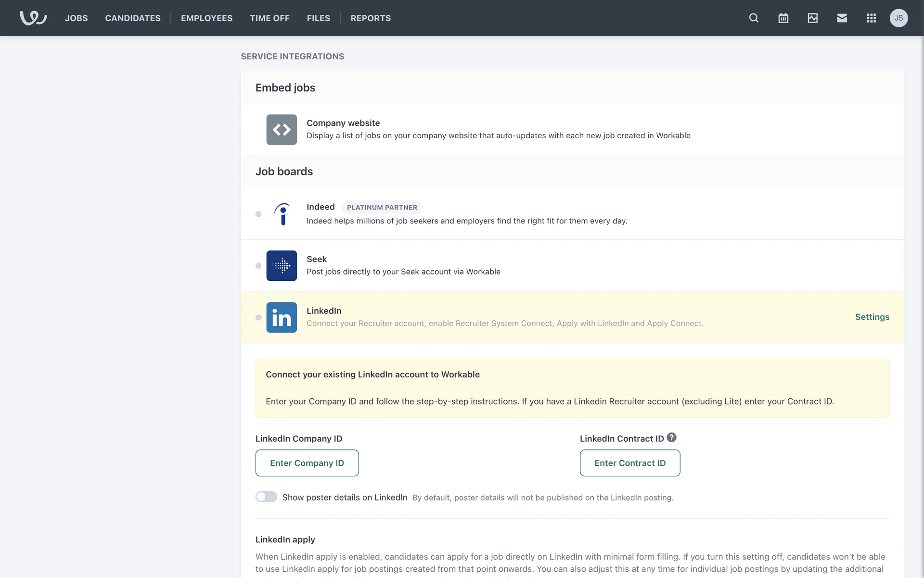
Task: Expand the Seek job board row
Action: pos(317,259)
